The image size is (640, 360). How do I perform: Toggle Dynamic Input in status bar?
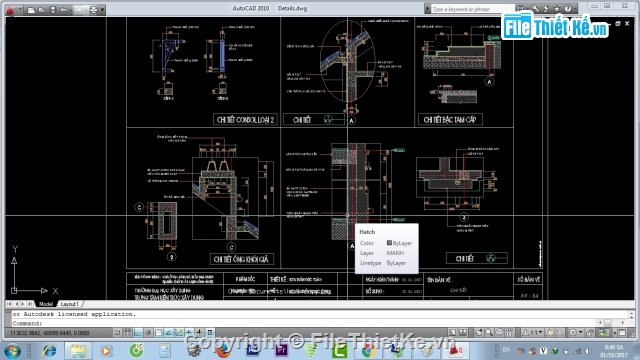[x=189, y=333]
